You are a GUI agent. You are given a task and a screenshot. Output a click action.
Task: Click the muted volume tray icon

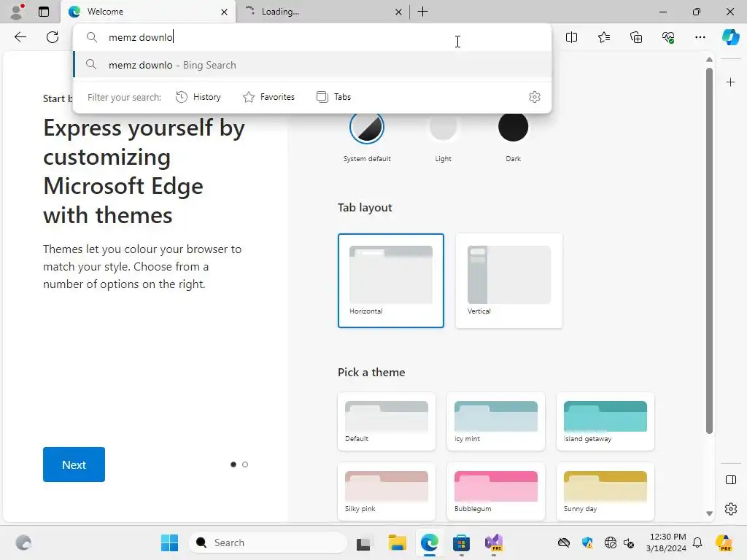pos(629,542)
